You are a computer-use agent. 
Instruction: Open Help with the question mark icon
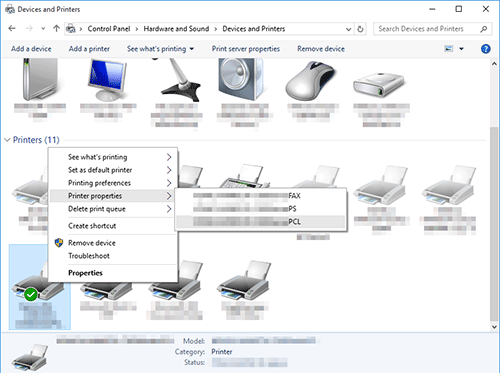point(486,49)
